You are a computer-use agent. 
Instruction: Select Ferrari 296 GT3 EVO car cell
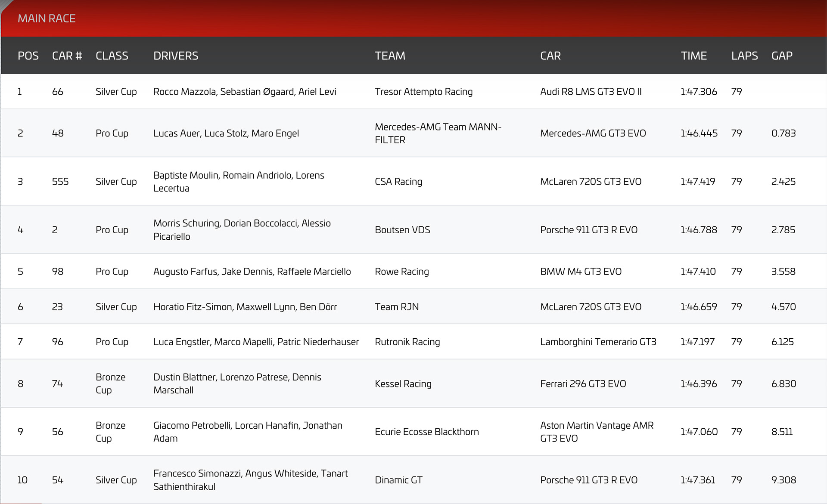pyautogui.click(x=583, y=384)
